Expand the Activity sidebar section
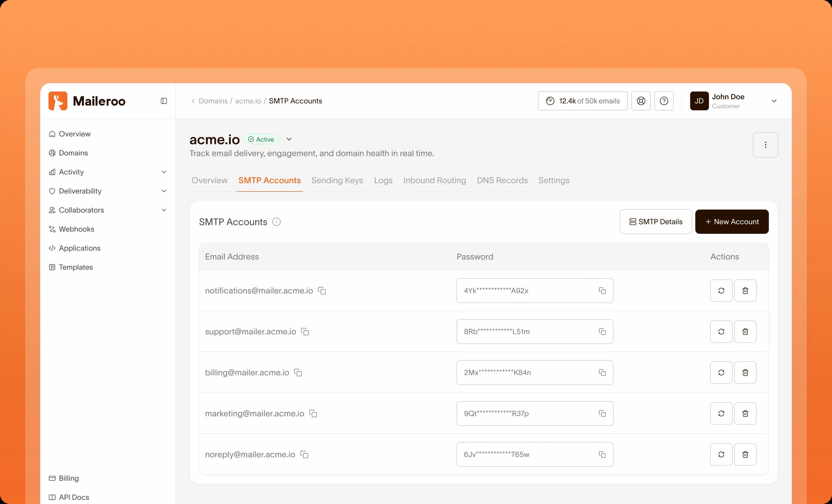Viewport: 832px width, 504px height. click(164, 172)
